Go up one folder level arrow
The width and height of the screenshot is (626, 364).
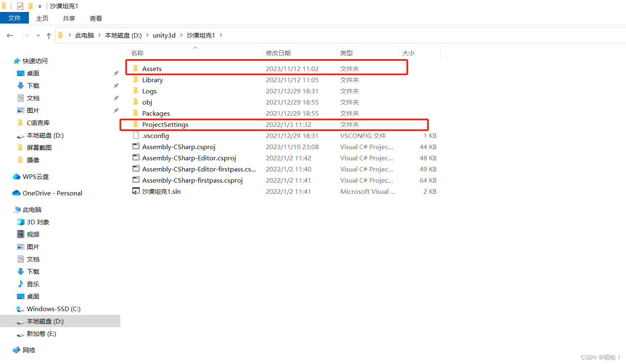49,36
